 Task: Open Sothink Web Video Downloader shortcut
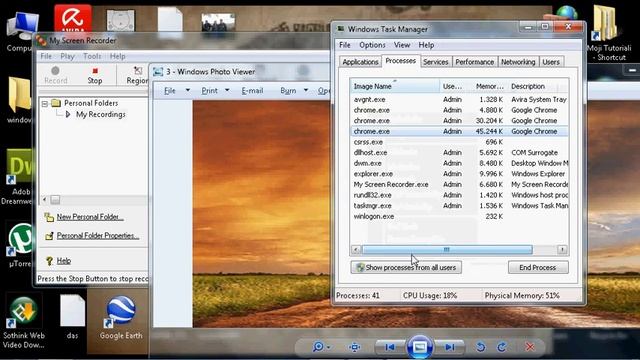click(23, 322)
